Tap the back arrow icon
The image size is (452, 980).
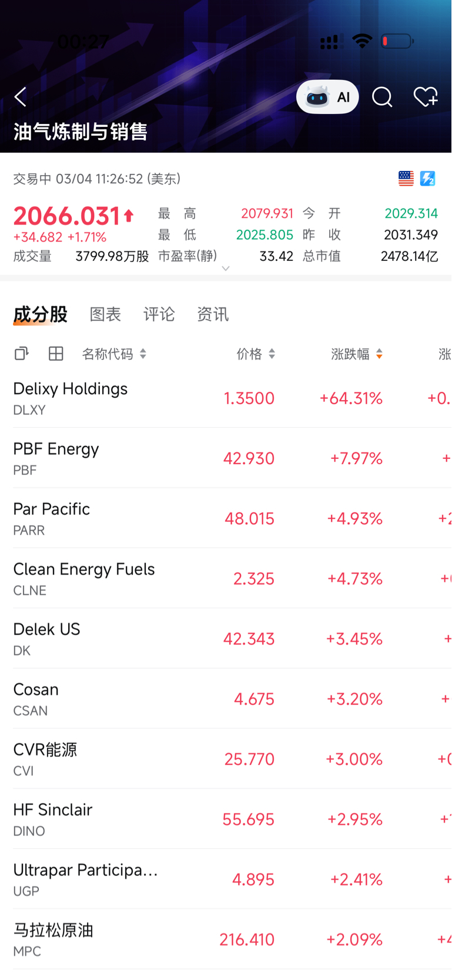[x=21, y=97]
